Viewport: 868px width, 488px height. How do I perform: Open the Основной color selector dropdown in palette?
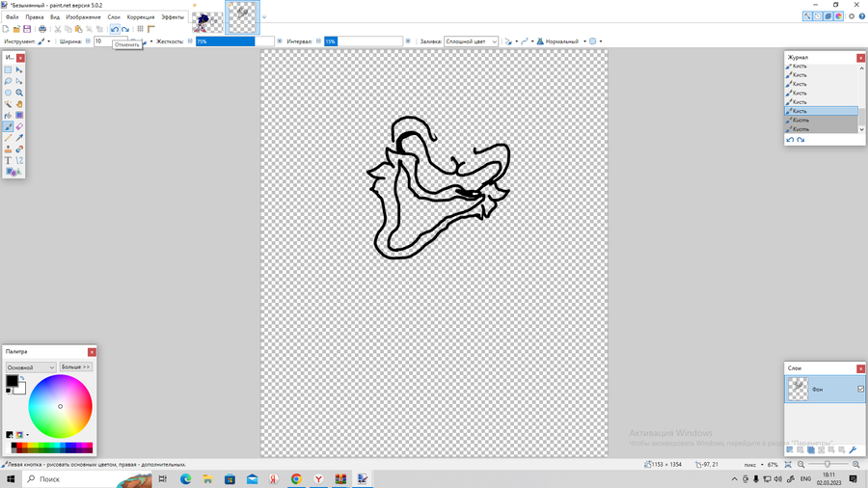(31, 367)
